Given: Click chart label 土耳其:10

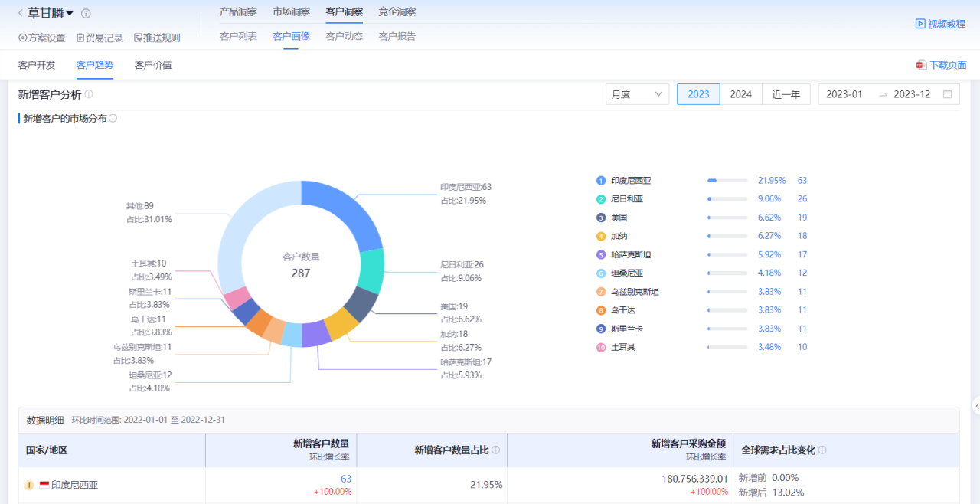Looking at the screenshot, I should (x=149, y=263).
